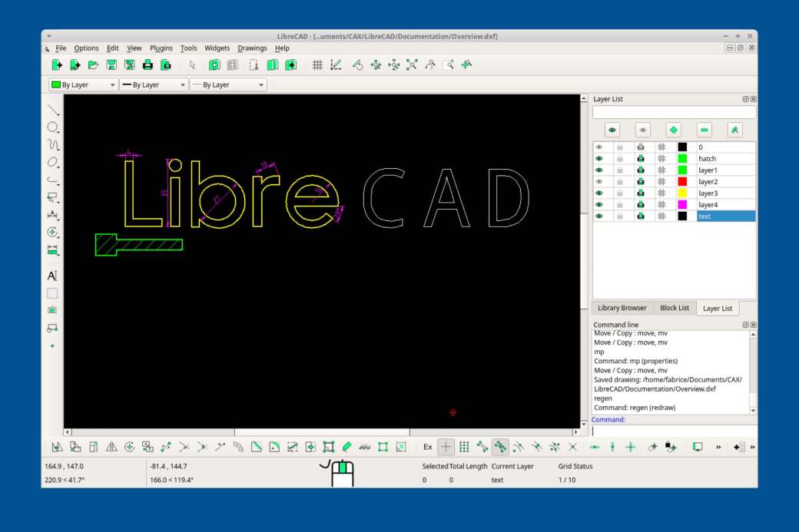Open the line type By Layer dropdown
The width and height of the screenshot is (799, 532).
[x=228, y=85]
